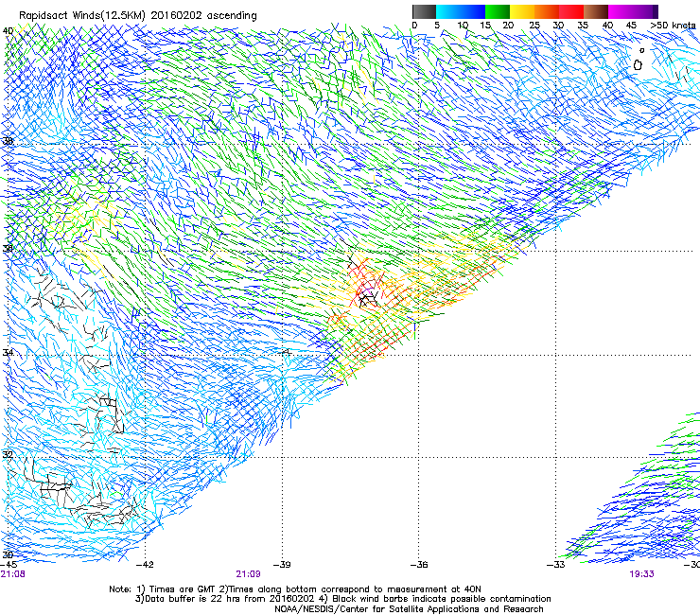Click the purple wind barb at the storm center

tap(367, 292)
